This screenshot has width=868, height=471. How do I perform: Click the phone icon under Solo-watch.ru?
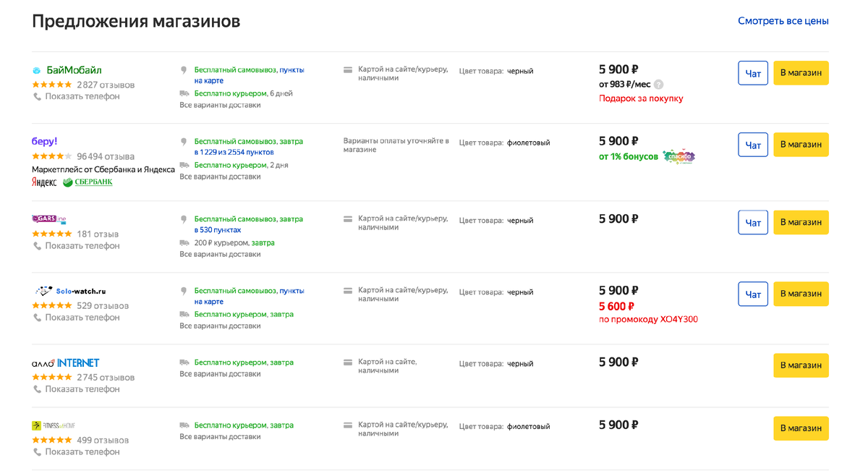pos(37,318)
